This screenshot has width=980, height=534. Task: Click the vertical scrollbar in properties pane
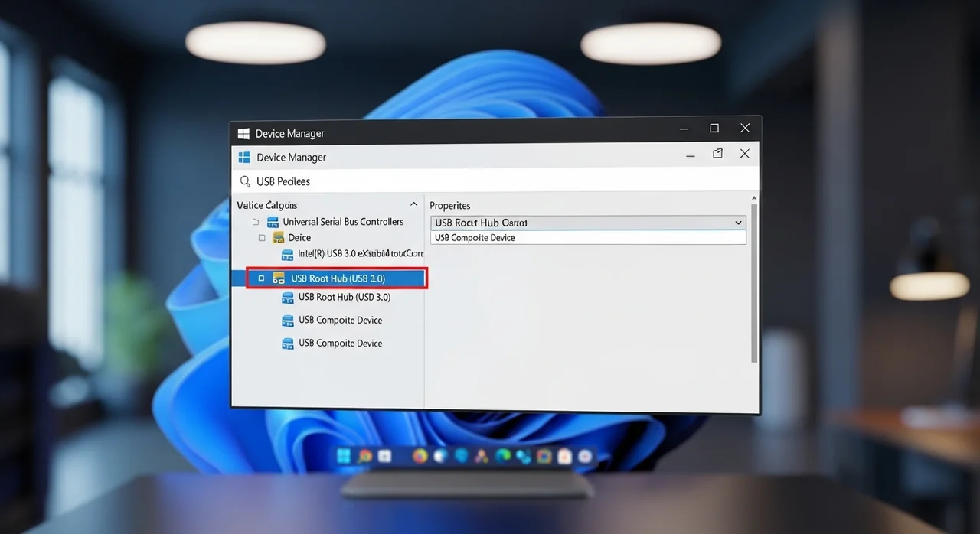tap(754, 283)
